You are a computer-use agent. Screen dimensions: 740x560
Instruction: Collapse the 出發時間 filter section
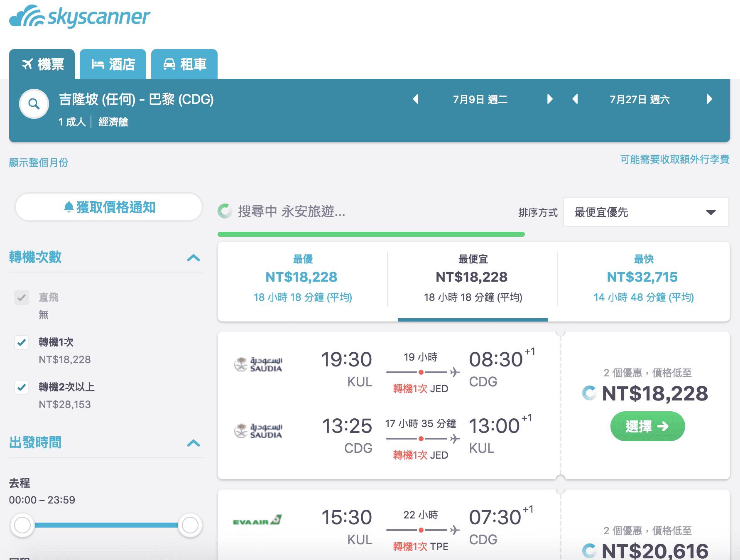[x=194, y=443]
